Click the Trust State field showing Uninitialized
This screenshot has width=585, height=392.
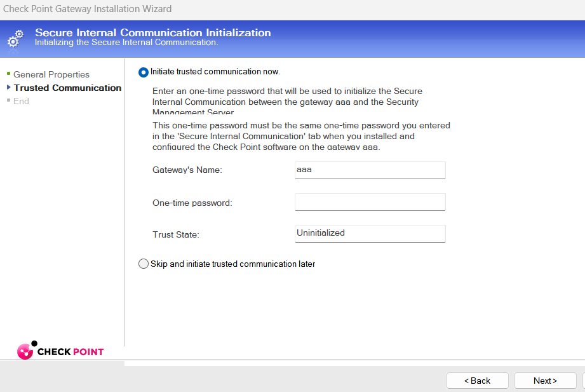(370, 234)
